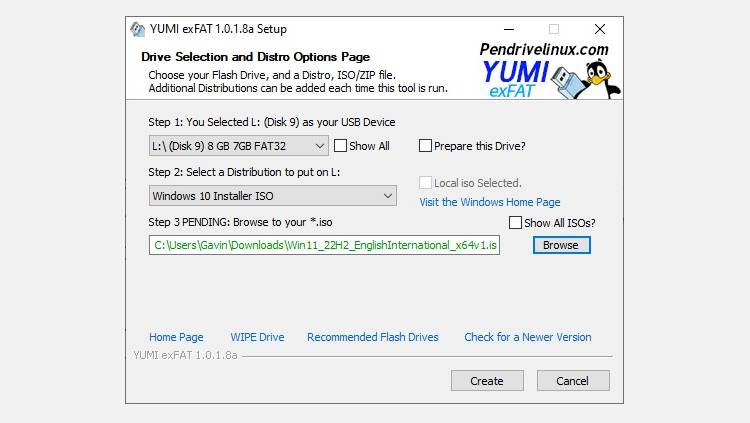Click the Browse button for ISO
Viewport: 750px width, 423px height.
[x=562, y=245]
